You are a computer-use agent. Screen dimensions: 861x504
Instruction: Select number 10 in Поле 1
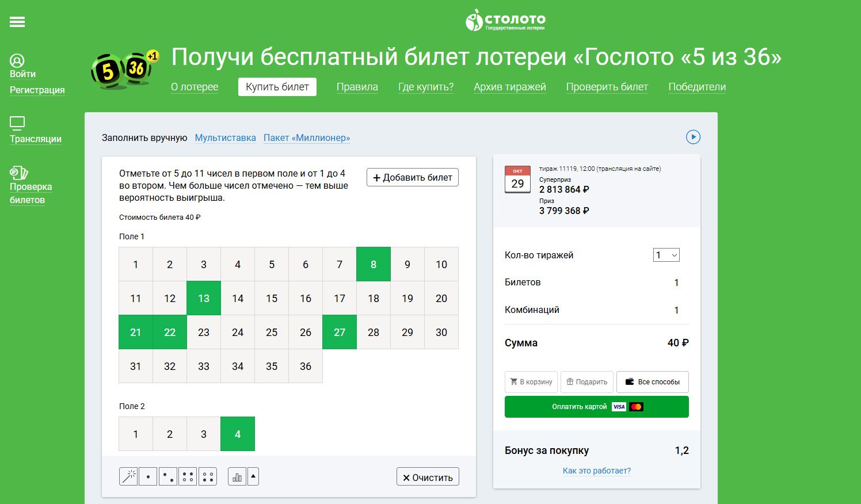pos(441,264)
